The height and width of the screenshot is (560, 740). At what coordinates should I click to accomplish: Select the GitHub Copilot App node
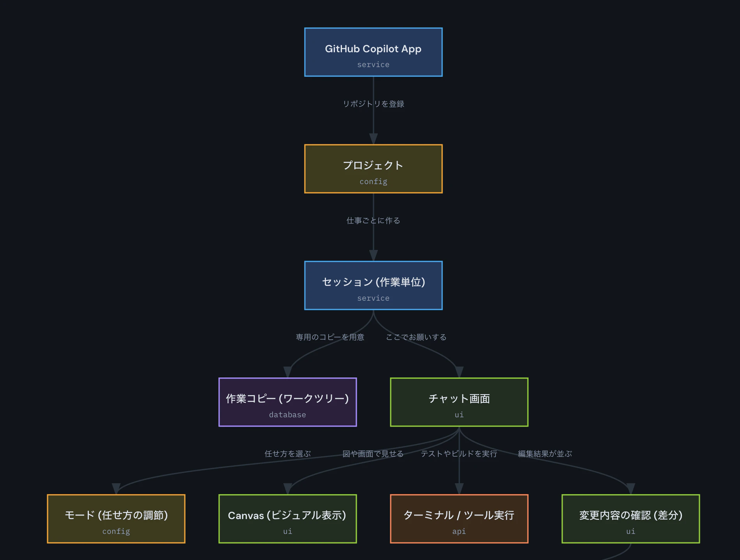[x=374, y=52]
